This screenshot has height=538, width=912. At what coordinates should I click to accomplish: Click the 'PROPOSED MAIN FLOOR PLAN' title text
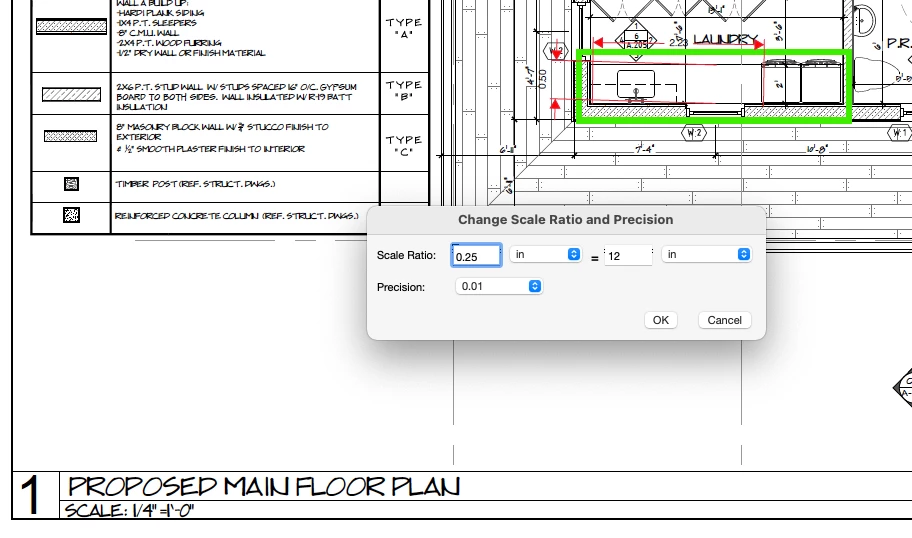pos(264,486)
